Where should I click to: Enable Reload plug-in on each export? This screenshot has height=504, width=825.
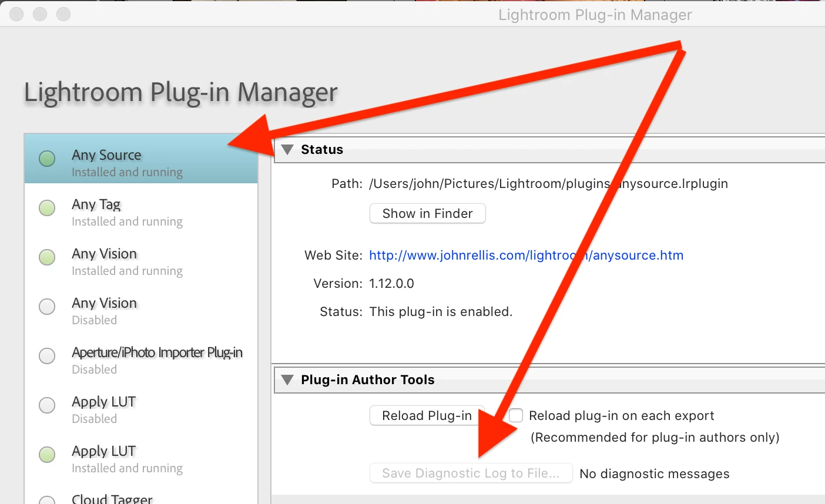tap(516, 415)
